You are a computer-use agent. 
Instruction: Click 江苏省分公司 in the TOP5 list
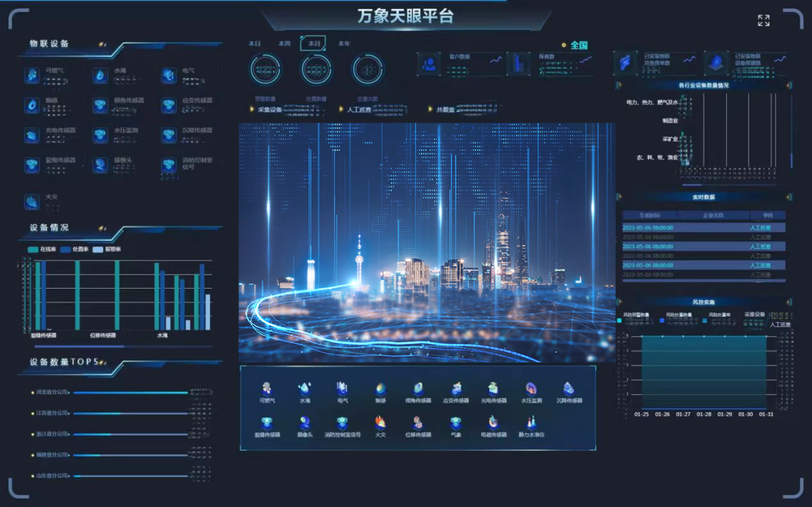52,413
